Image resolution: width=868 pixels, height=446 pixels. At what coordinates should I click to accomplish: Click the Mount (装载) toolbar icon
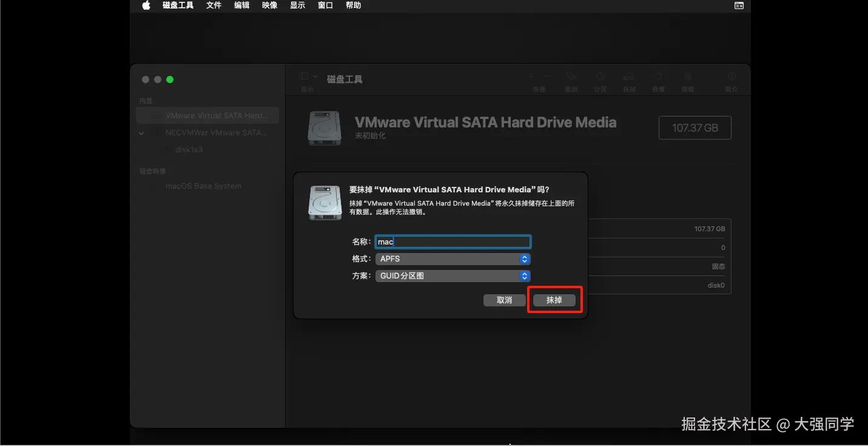687,76
